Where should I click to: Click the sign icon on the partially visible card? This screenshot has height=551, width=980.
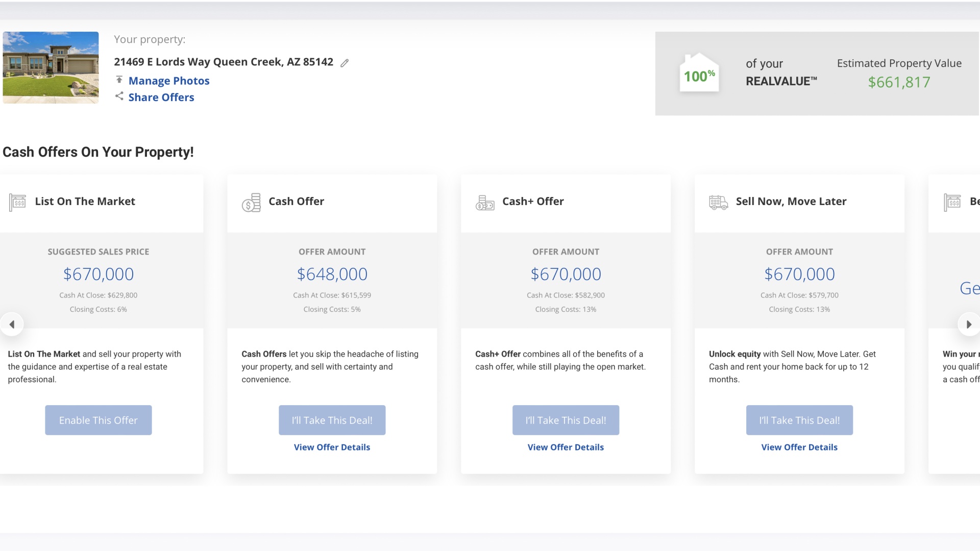click(952, 203)
